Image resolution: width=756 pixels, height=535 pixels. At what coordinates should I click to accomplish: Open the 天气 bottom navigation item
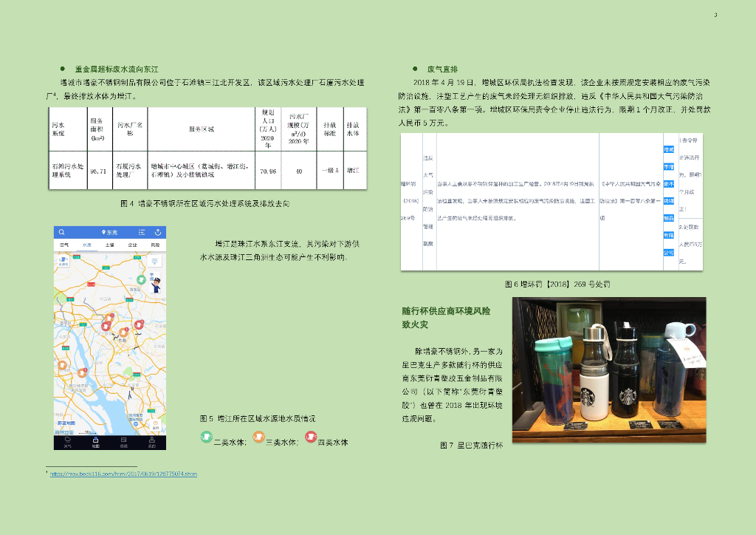(x=67, y=443)
